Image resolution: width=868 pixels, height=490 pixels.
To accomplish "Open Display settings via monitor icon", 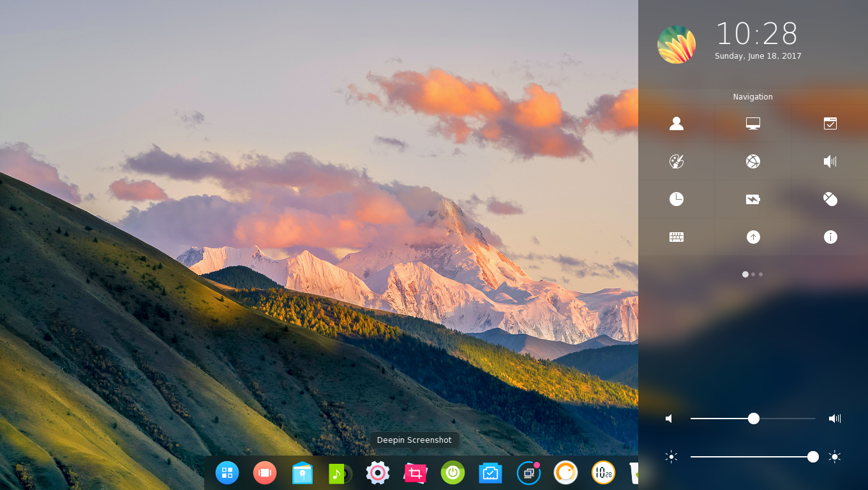I will [753, 123].
